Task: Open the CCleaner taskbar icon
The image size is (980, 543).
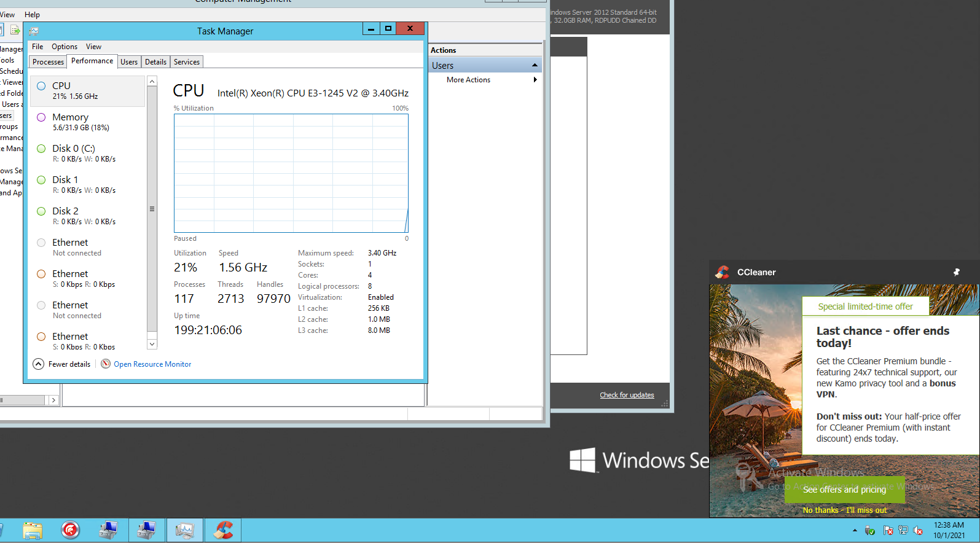Action: point(223,530)
